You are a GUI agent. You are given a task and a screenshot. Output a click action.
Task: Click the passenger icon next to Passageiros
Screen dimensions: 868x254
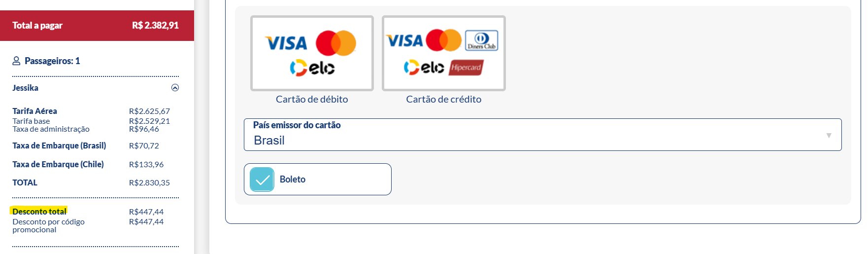[x=16, y=61]
